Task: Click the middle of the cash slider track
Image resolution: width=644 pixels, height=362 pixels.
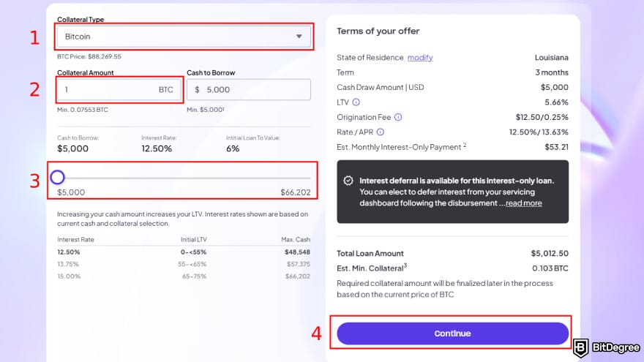Action: (184, 177)
